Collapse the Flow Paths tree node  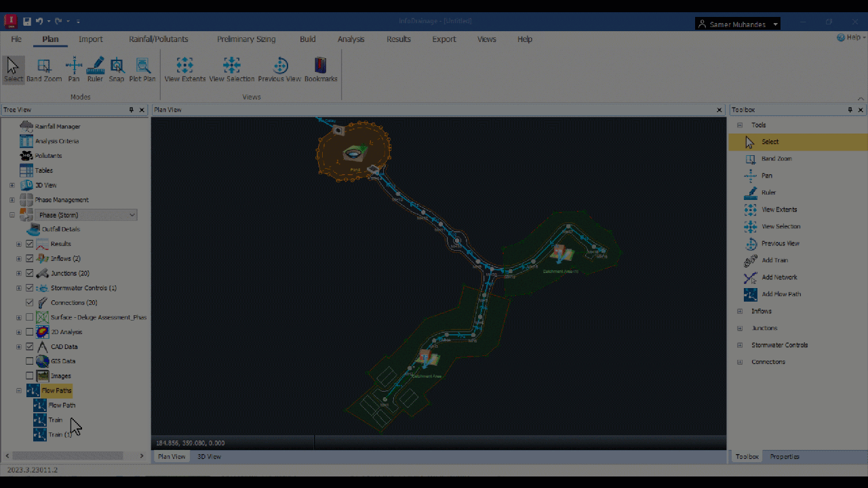tap(19, 390)
